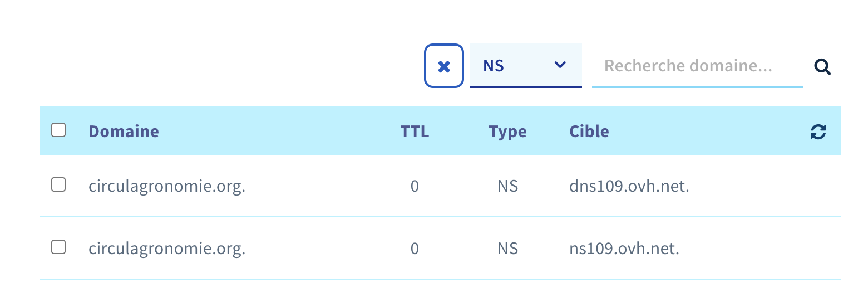Click the clear filter X button
868x292 pixels.
click(x=443, y=66)
